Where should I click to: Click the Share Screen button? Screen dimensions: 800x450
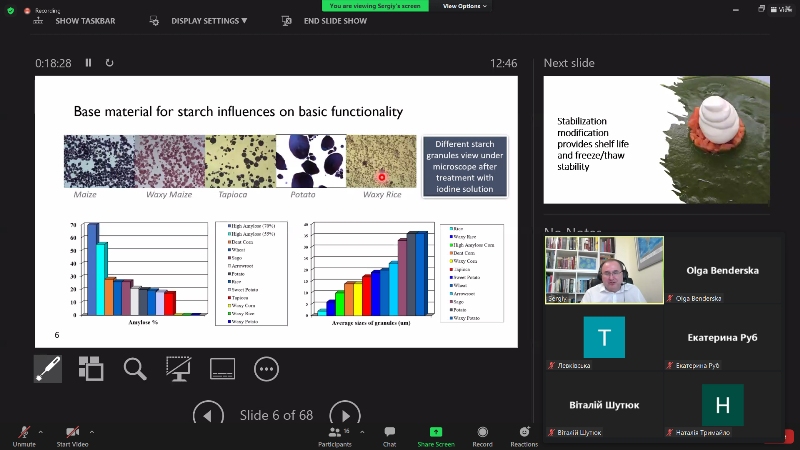point(436,437)
